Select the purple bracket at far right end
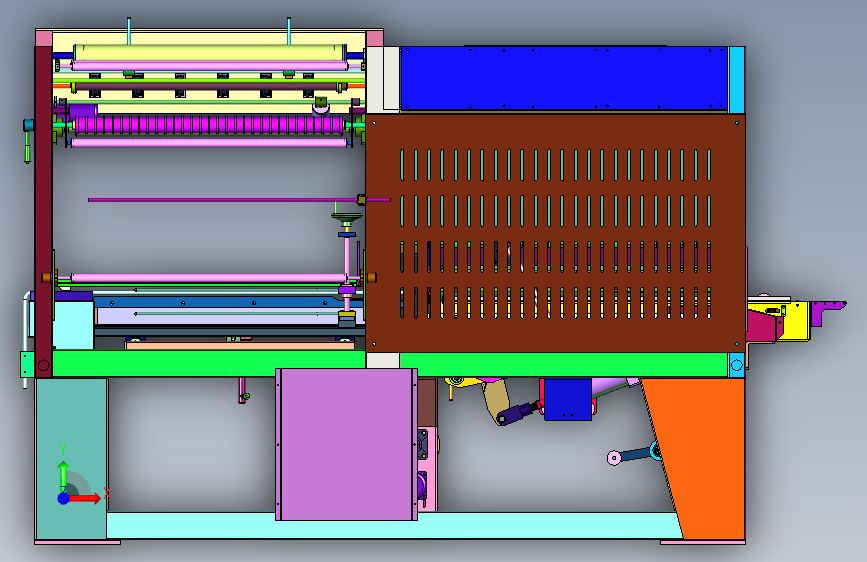 tap(826, 311)
